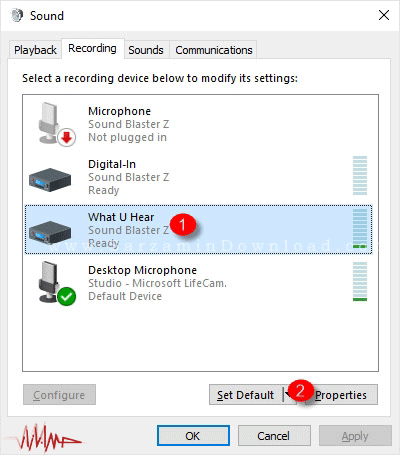The height and width of the screenshot is (455, 400).
Task: Click the Not plugged in status text
Action: [x=127, y=137]
